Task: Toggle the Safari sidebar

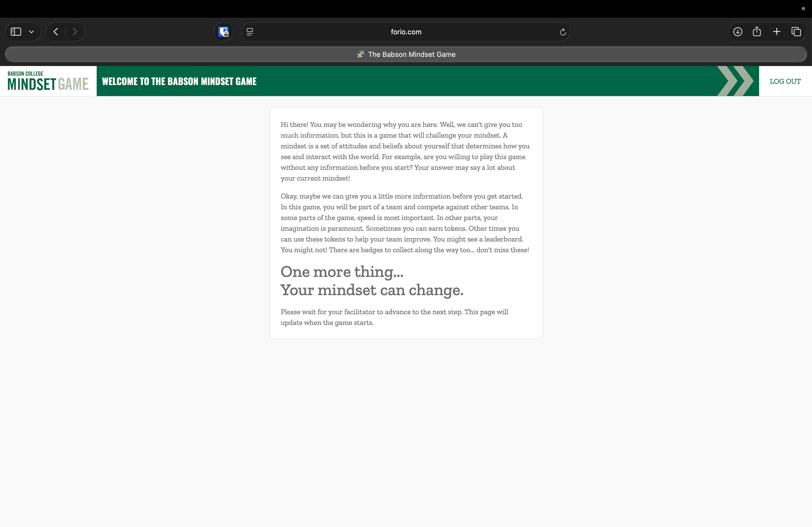Action: pos(16,32)
